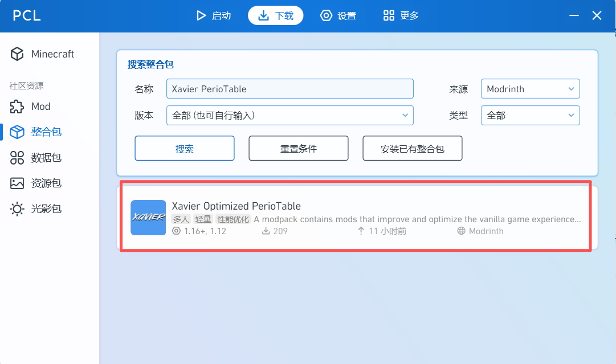This screenshot has height=364, width=616.
Task: Click the Mod puzzle piece icon
Action: pyautogui.click(x=17, y=107)
